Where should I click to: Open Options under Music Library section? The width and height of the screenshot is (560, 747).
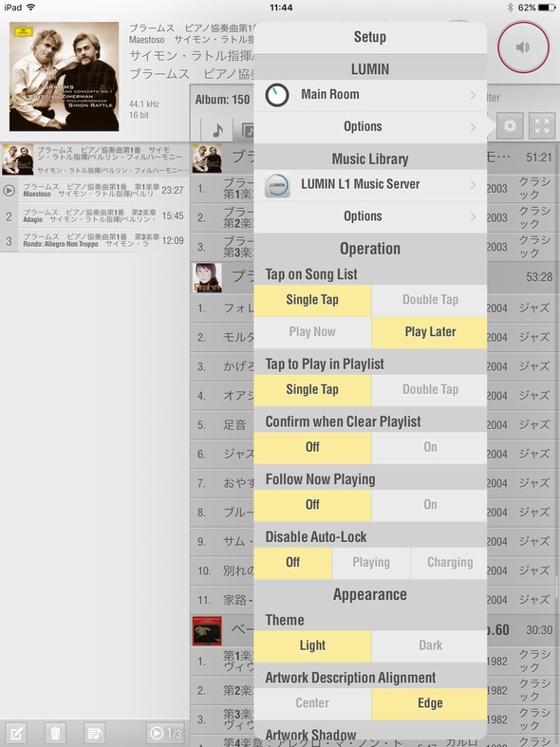pos(370,216)
